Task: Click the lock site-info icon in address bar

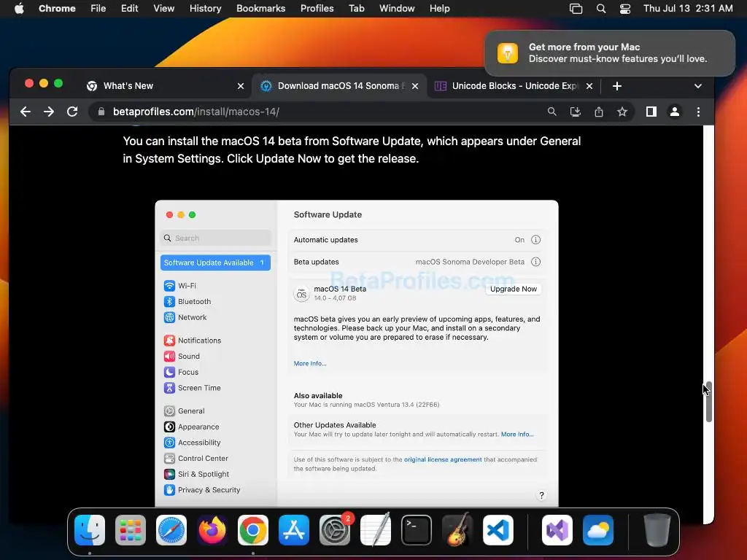Action: click(101, 112)
